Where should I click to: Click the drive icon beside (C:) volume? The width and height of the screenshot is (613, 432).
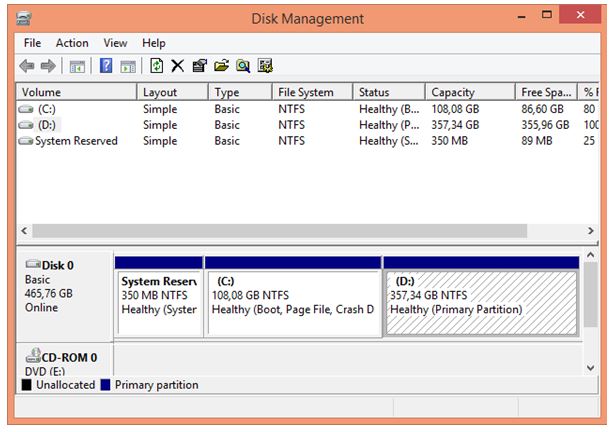tap(26, 109)
